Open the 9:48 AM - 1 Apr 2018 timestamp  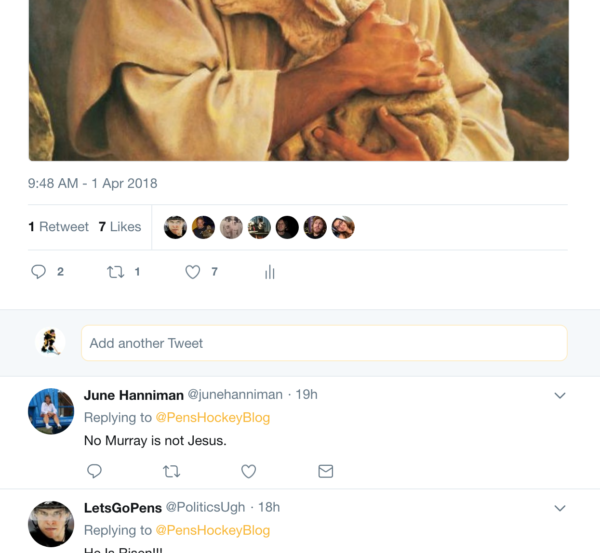tap(92, 184)
